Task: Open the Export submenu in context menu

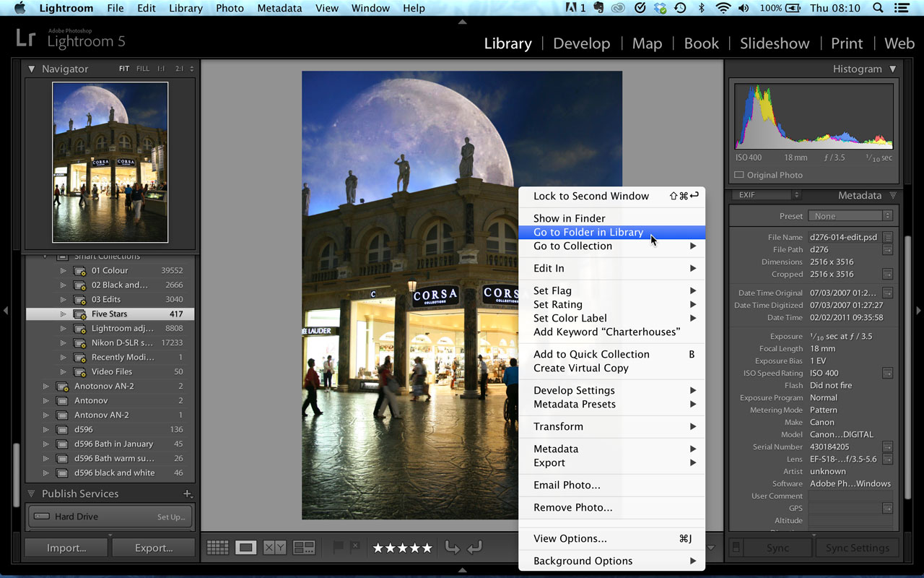Action: (612, 462)
